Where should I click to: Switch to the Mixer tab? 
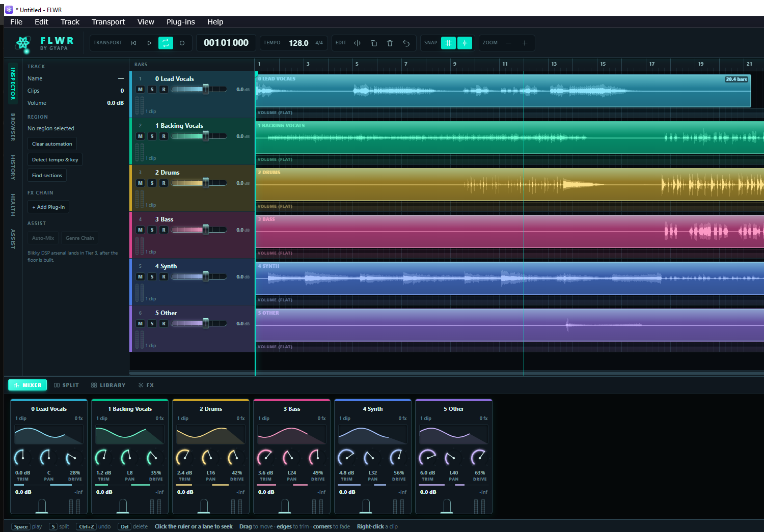pyautogui.click(x=28, y=385)
